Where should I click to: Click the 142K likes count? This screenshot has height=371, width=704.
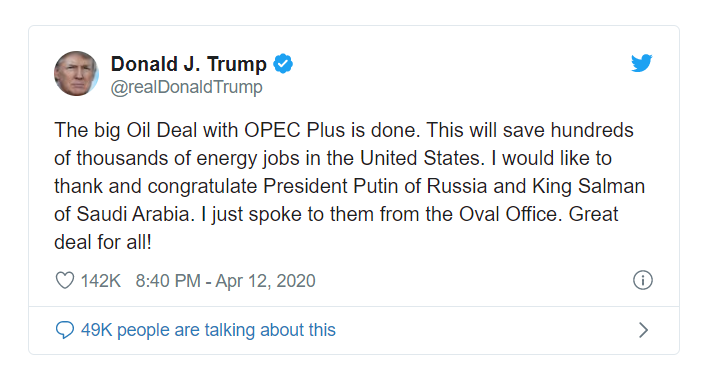coord(101,281)
